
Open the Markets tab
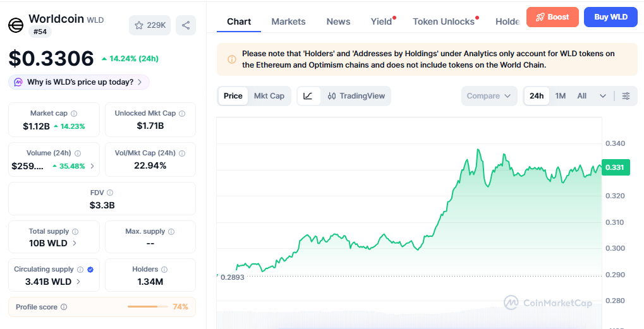[x=288, y=21]
